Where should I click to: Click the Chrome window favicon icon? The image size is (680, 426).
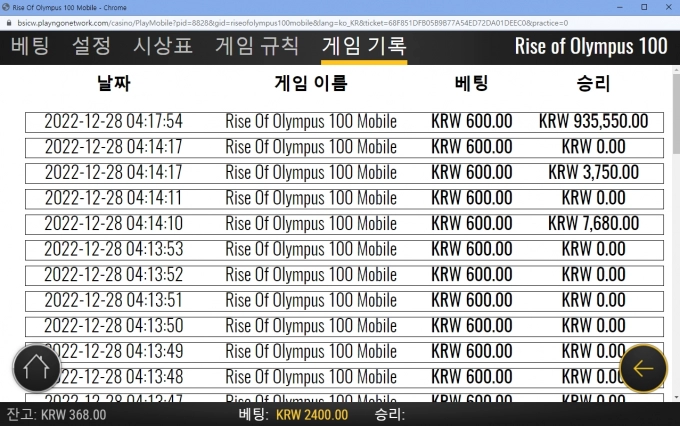[x=7, y=6]
